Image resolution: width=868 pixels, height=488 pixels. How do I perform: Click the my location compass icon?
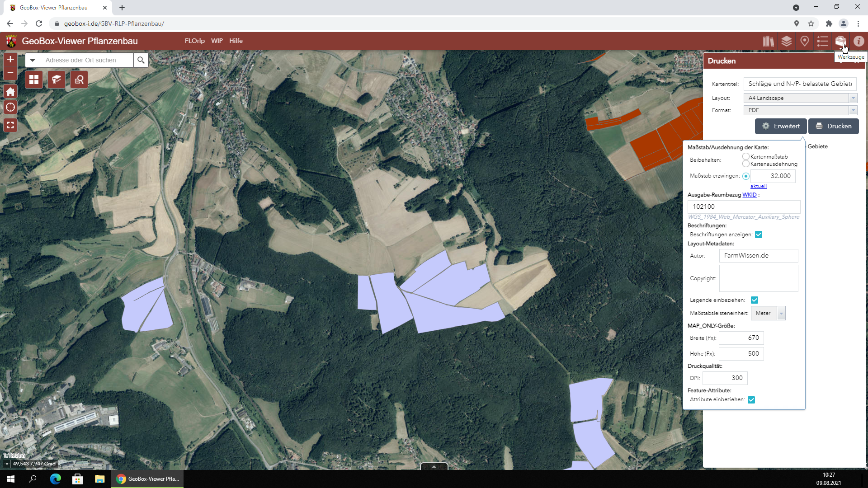pyautogui.click(x=10, y=107)
